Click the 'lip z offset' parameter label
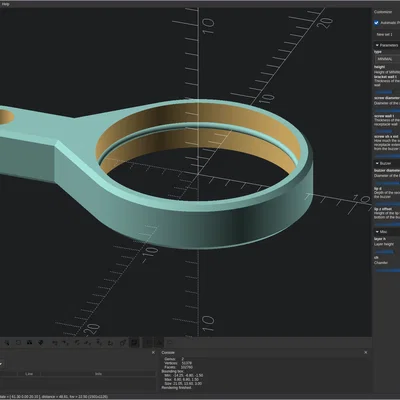 [383, 209]
